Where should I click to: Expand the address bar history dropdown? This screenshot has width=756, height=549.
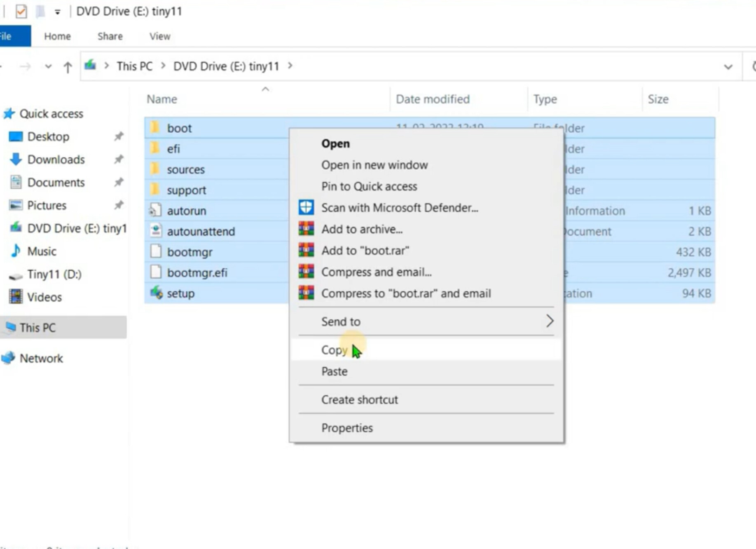click(728, 67)
